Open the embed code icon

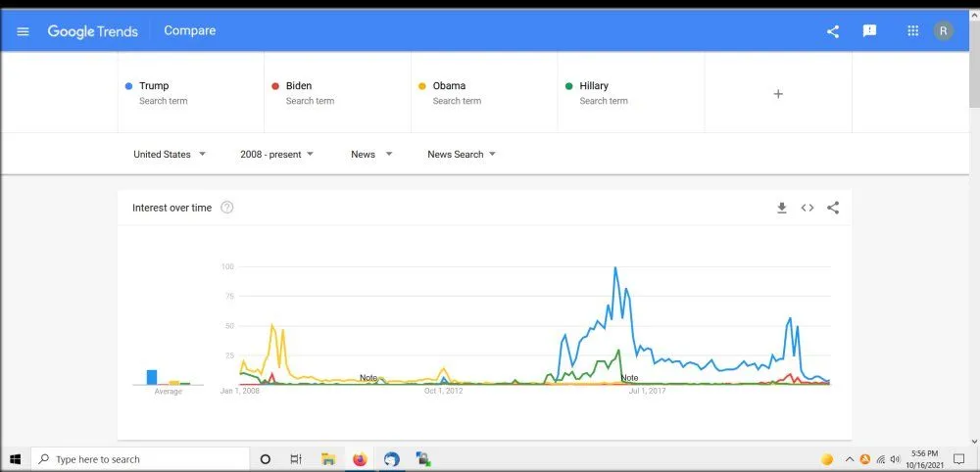(x=808, y=208)
